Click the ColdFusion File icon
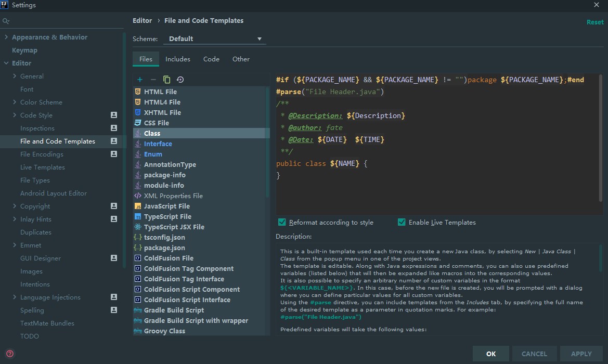The image size is (608, 364). (138, 258)
